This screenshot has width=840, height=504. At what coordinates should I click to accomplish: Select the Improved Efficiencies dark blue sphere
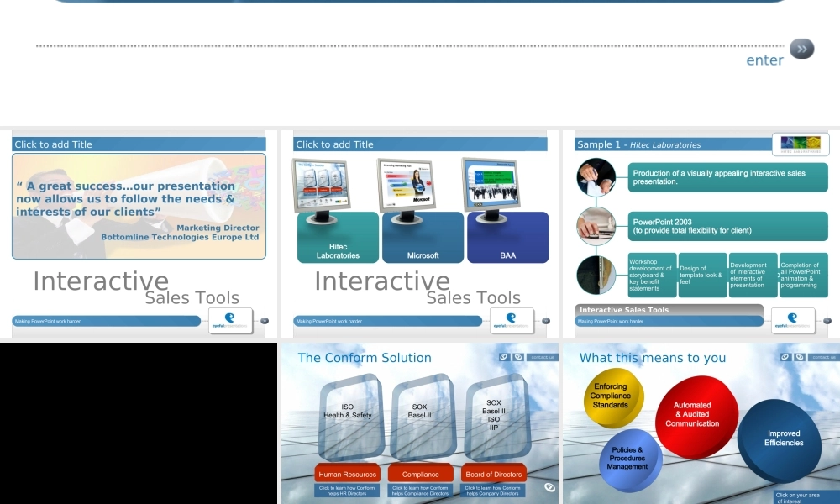click(x=782, y=438)
